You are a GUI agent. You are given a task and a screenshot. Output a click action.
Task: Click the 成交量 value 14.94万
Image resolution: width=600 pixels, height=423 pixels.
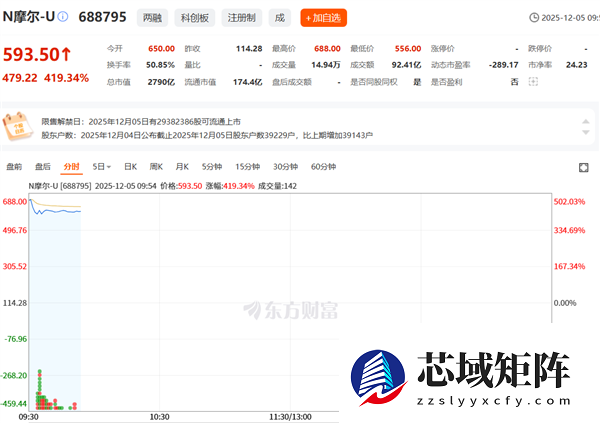coord(326,65)
